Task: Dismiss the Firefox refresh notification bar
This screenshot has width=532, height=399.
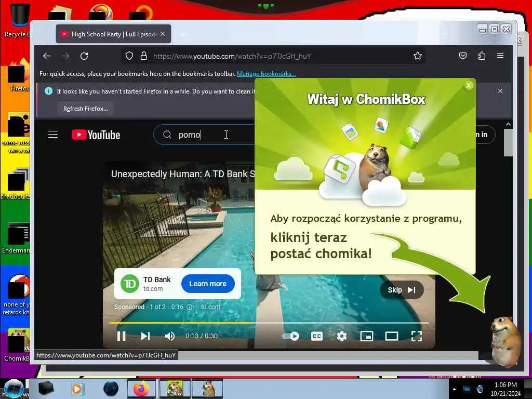Action: coord(500,91)
